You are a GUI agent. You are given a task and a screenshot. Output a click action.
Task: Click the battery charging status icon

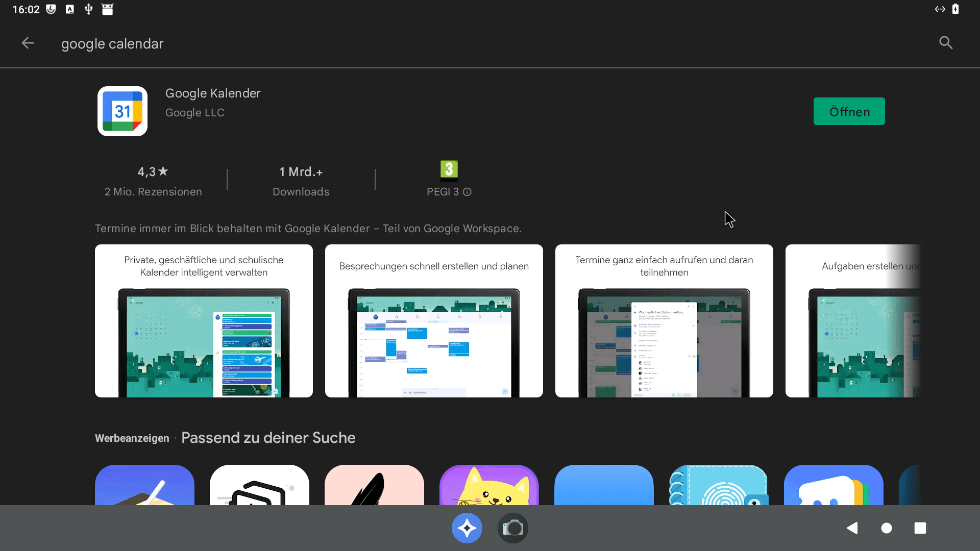955,9
